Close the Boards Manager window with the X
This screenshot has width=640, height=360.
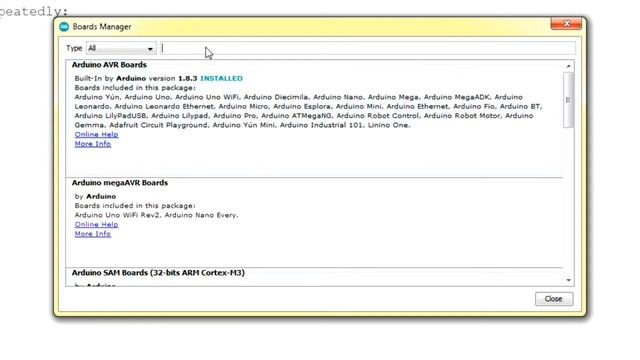[567, 24]
